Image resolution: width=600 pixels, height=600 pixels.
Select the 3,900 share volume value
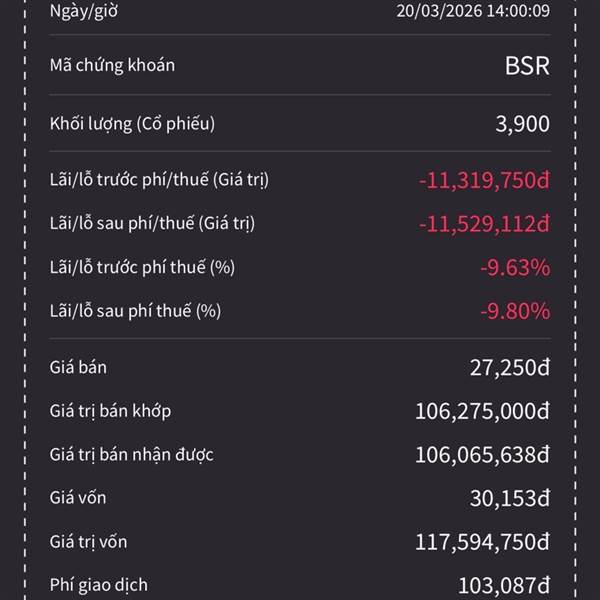pos(521,124)
